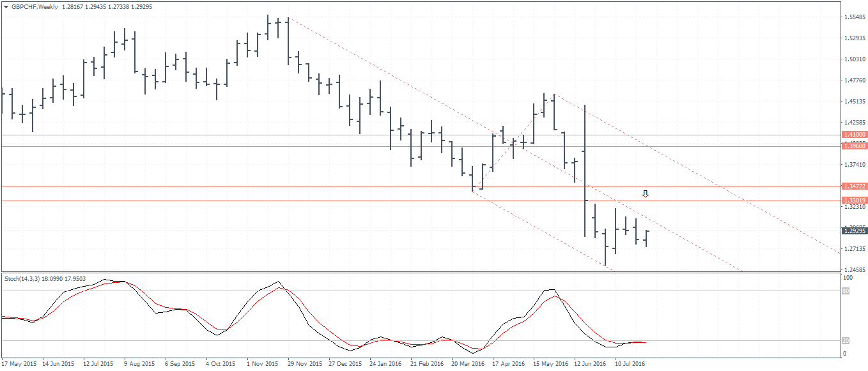Click the 1.27135 axis price
The width and height of the screenshot is (868, 371).
855,248
